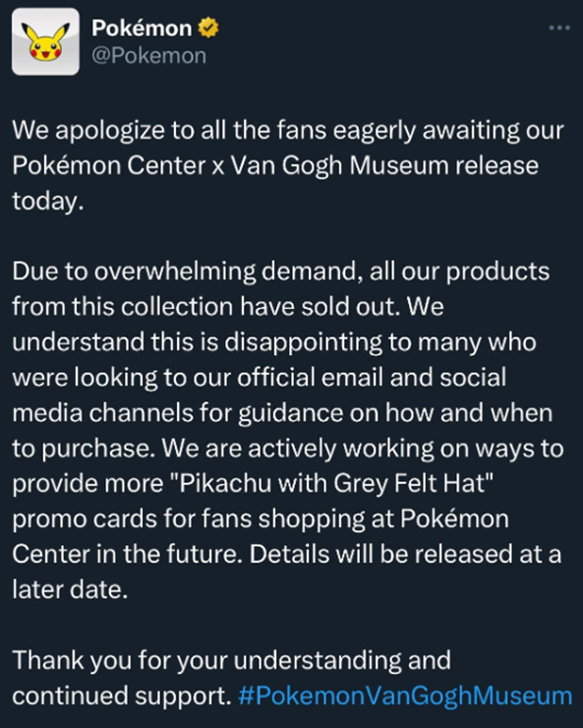Open the Pokémon display name profile link
The image size is (583, 728).
pyautogui.click(x=142, y=29)
